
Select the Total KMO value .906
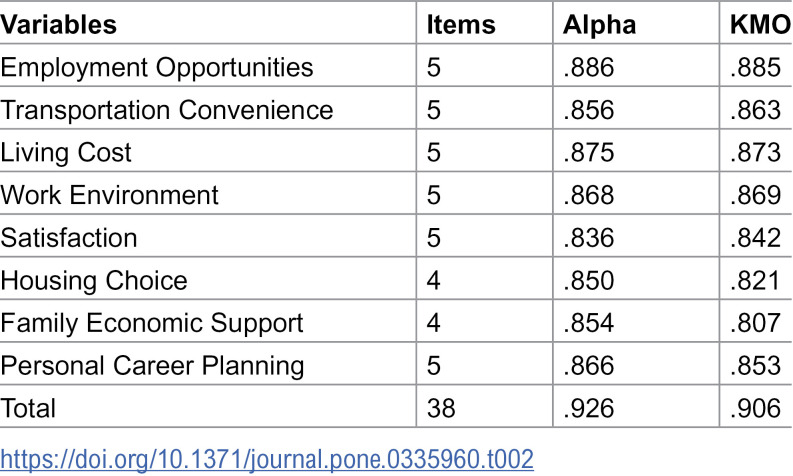756,408
